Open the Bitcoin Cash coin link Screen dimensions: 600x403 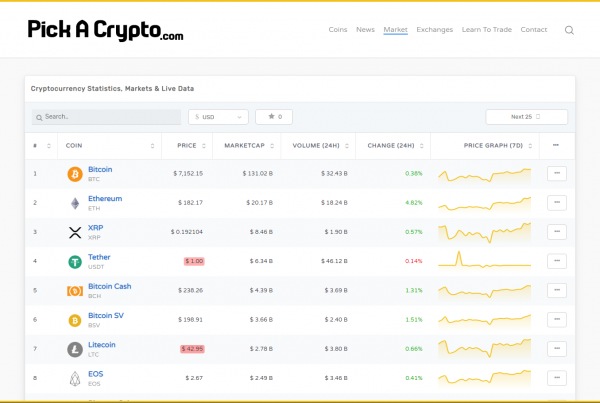tap(110, 286)
